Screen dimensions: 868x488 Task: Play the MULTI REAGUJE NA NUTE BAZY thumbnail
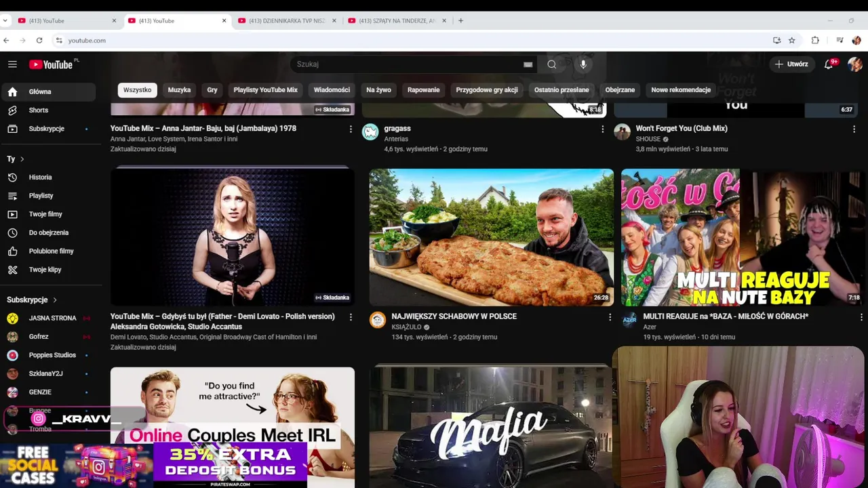[x=743, y=237]
